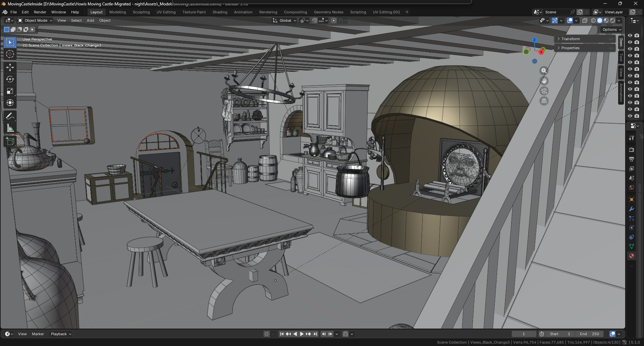Switch to the Geometry Nodes workspace tab
Image resolution: width=644 pixels, height=346 pixels.
click(329, 12)
